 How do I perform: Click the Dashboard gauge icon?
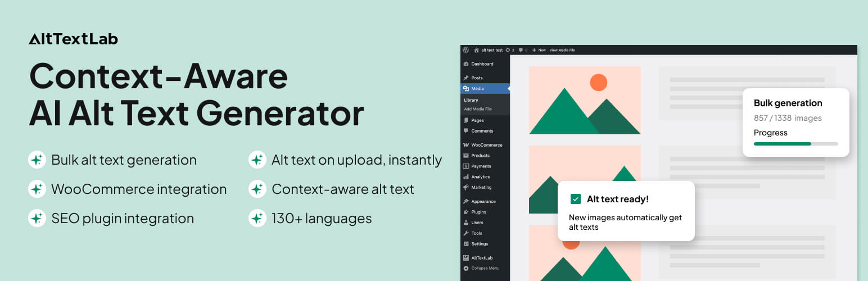click(466, 64)
